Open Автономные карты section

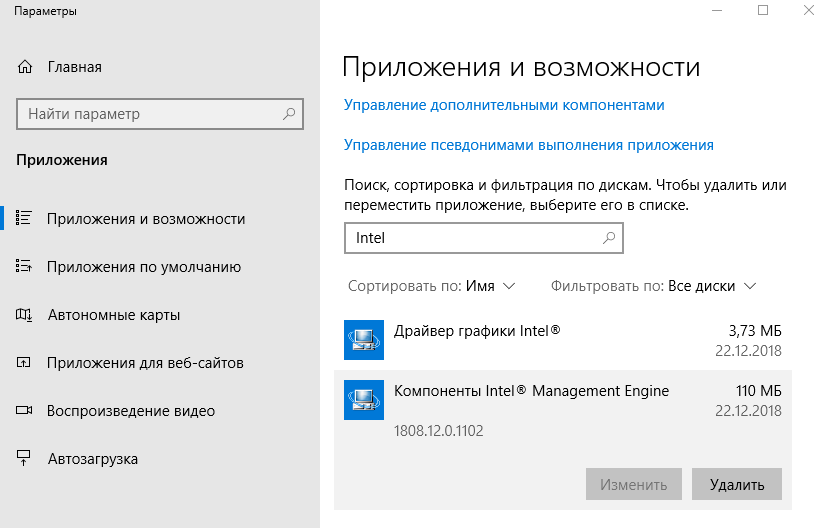[x=114, y=315]
